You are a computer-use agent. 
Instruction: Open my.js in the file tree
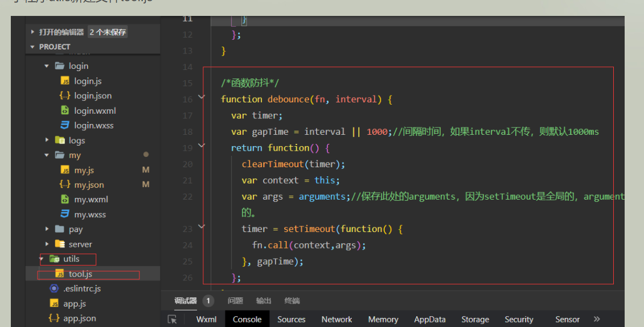(x=84, y=170)
